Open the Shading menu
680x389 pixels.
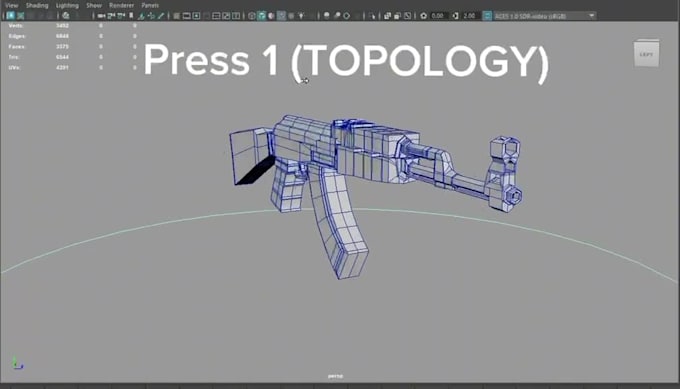pos(37,5)
